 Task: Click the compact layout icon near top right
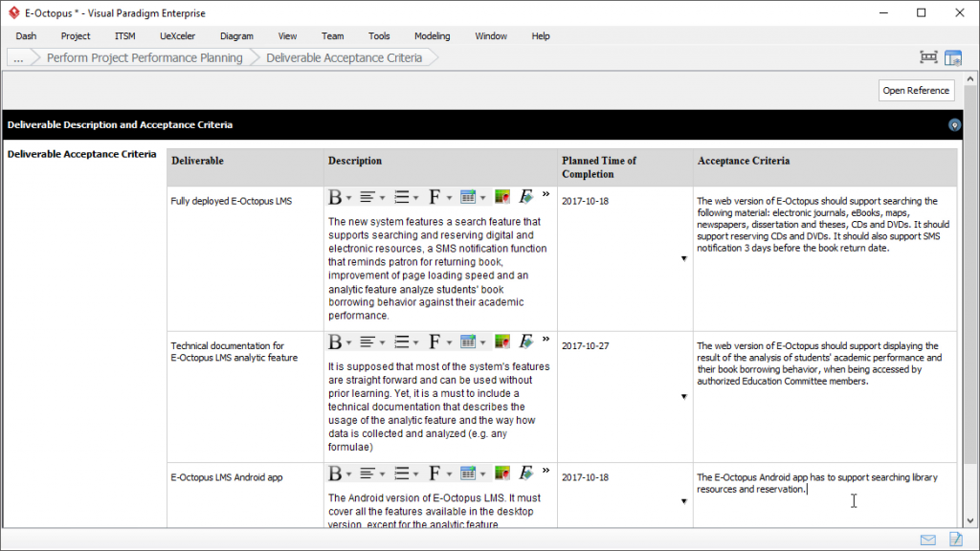927,57
